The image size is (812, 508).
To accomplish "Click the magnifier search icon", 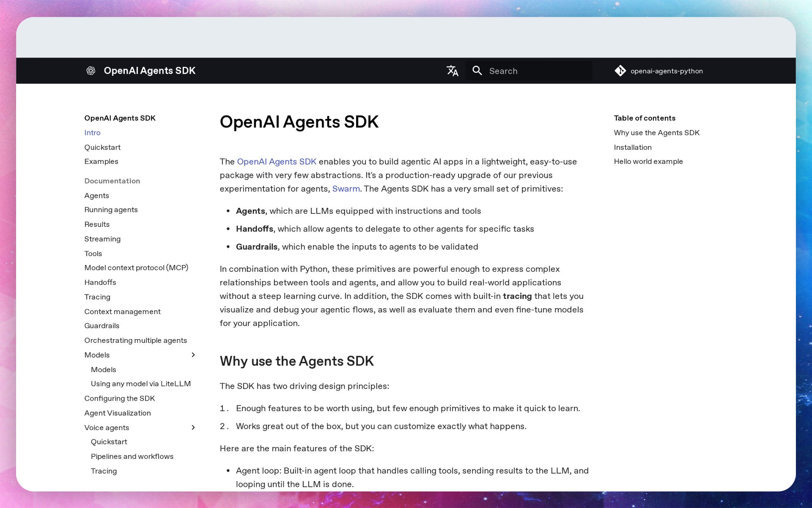I will 477,71.
